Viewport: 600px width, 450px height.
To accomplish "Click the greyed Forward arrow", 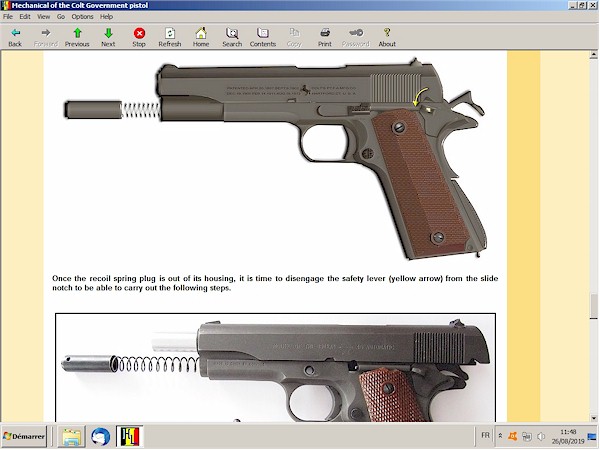I will (x=46, y=38).
